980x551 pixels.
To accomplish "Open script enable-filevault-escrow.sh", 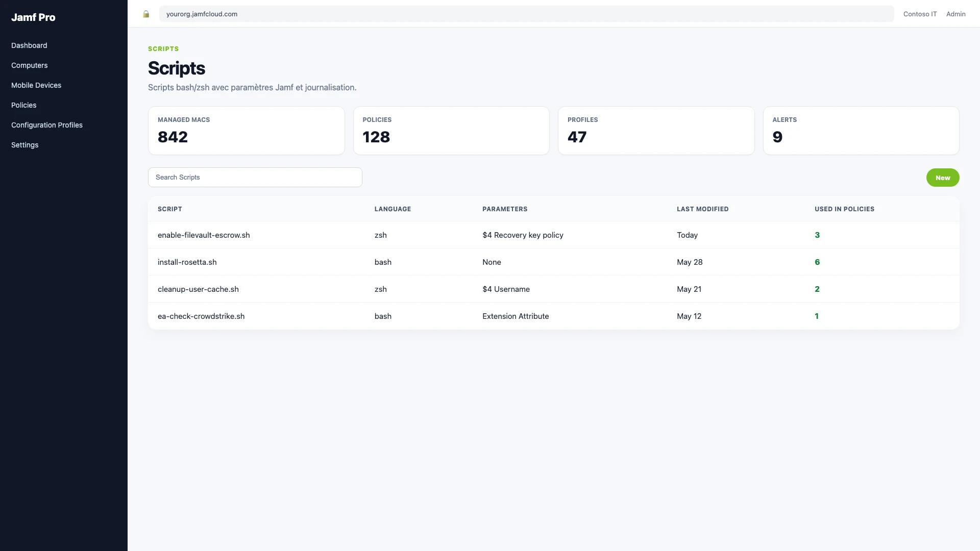I will 204,235.
